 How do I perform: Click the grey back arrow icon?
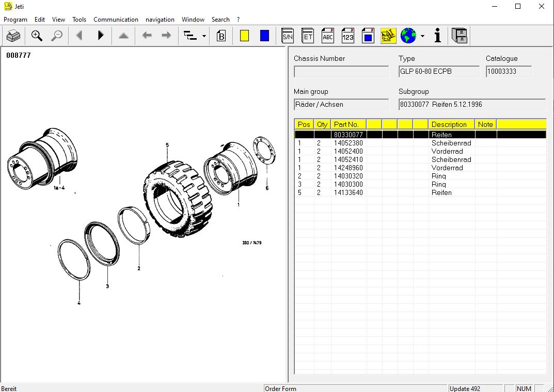tap(147, 35)
